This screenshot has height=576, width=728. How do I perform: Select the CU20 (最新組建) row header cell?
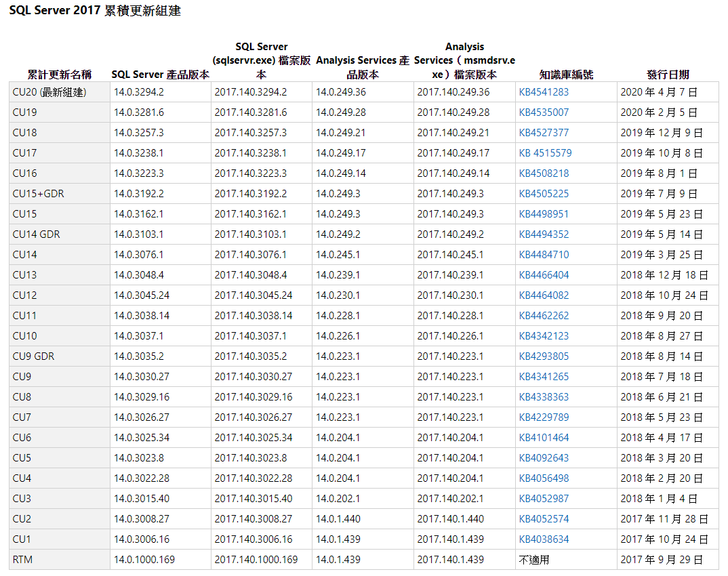point(49,92)
